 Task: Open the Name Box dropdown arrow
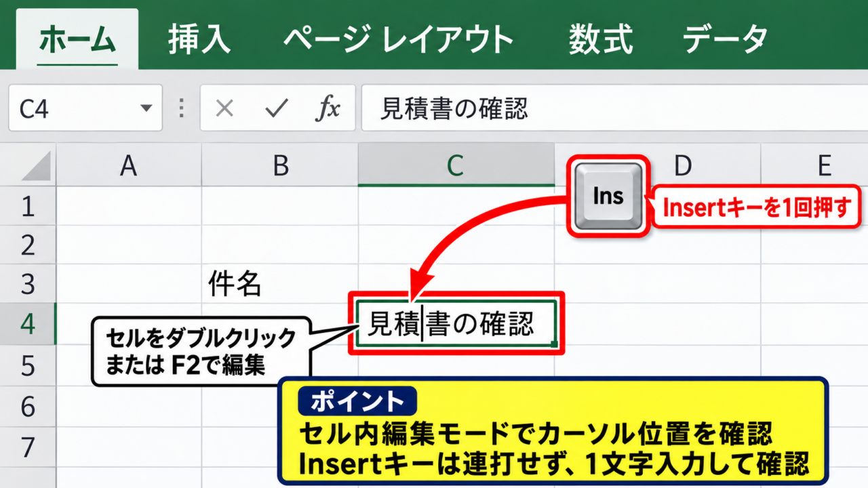click(x=146, y=108)
